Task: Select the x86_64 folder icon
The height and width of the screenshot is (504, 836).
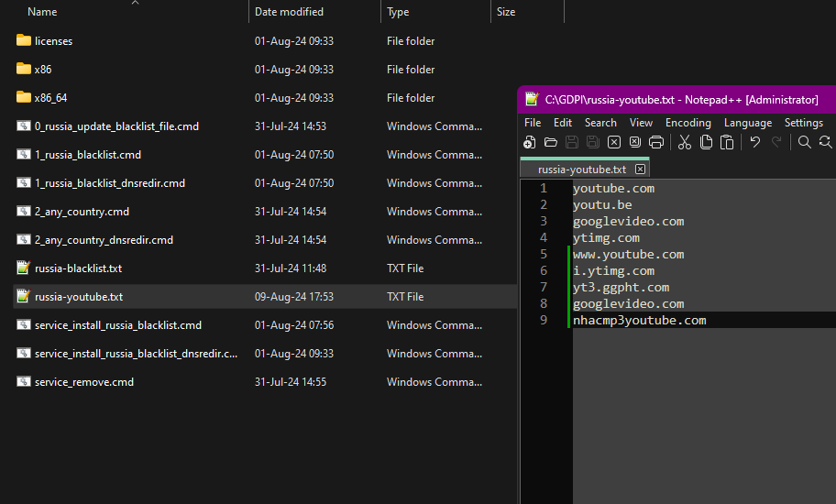Action: pyautogui.click(x=24, y=97)
